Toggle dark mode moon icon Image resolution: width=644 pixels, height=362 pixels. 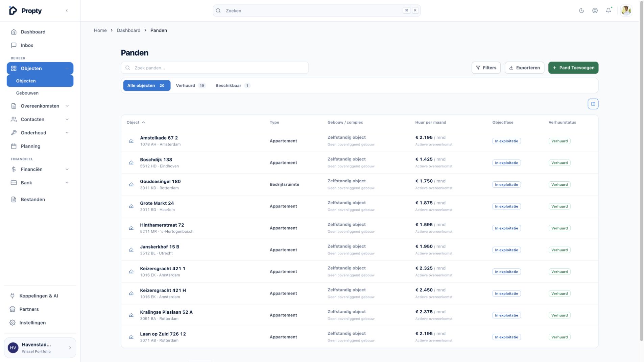pyautogui.click(x=581, y=10)
